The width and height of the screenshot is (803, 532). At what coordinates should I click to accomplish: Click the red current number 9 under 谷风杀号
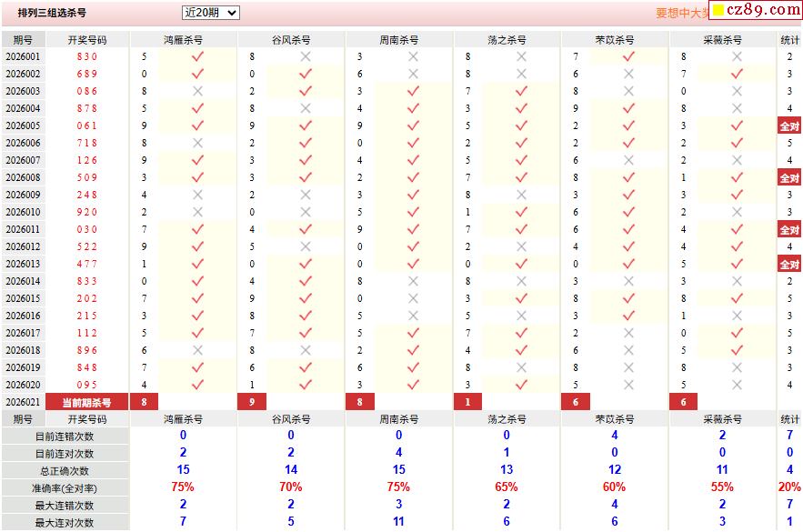(252, 402)
